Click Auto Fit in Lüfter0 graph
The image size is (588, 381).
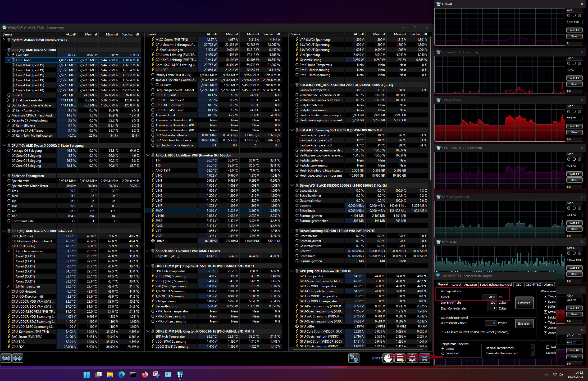click(574, 30)
